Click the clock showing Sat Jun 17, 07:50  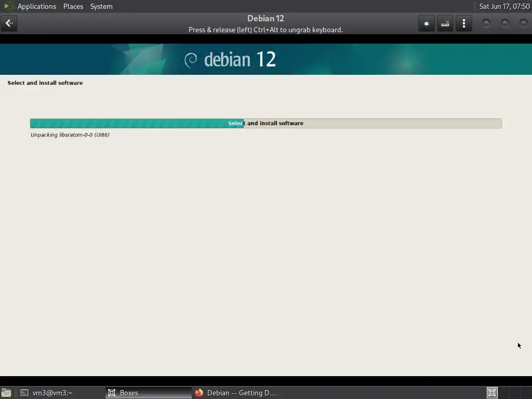point(504,6)
